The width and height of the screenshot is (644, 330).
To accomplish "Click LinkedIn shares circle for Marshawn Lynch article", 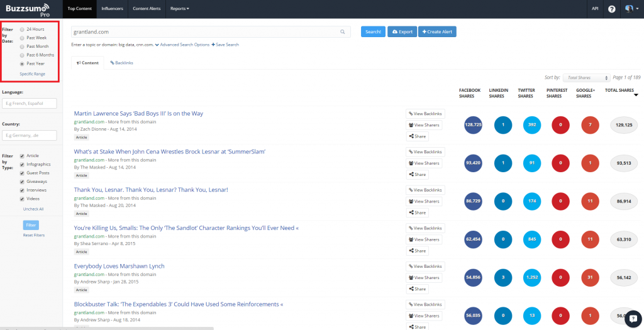I will [x=502, y=277].
